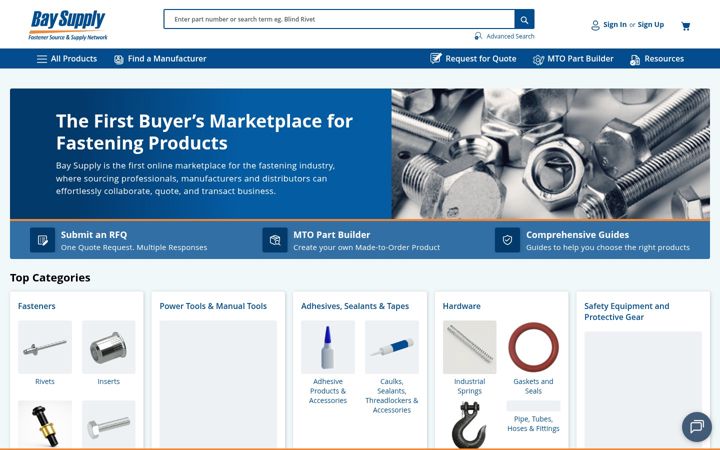
Task: Click the magnifier search button
Action: (524, 19)
